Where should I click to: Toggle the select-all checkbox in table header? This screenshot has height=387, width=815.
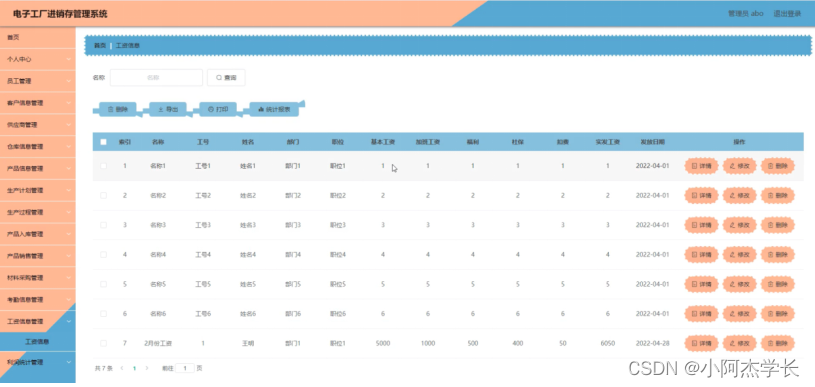(103, 142)
